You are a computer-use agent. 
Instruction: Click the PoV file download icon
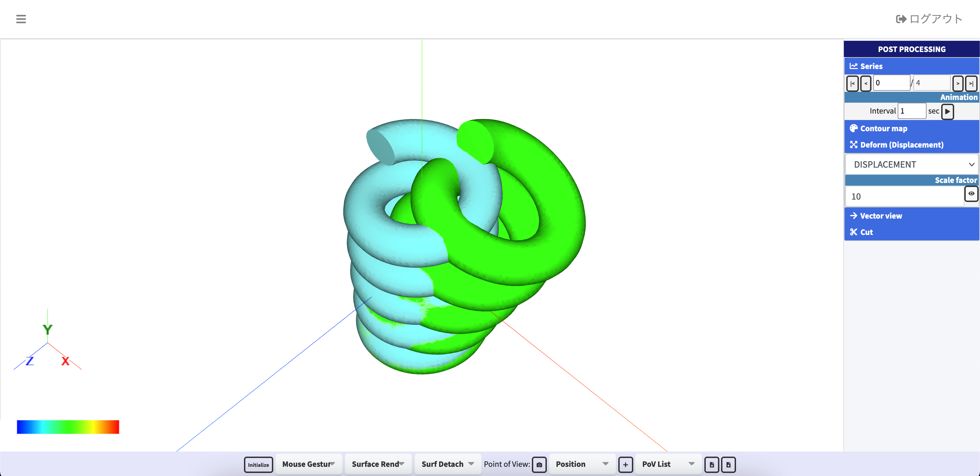tap(712, 464)
